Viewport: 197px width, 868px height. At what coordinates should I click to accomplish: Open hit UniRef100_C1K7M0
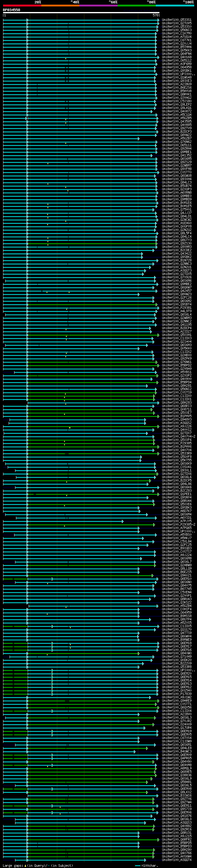(177, 33)
